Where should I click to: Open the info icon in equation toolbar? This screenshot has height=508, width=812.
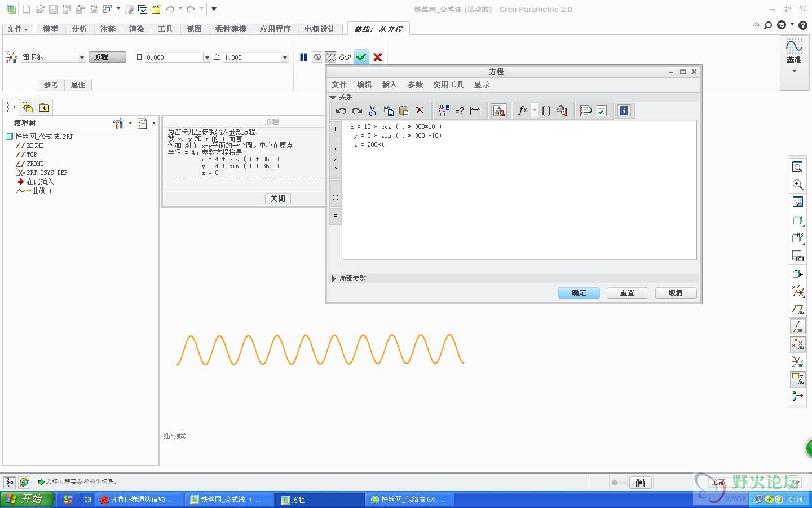pyautogui.click(x=624, y=111)
